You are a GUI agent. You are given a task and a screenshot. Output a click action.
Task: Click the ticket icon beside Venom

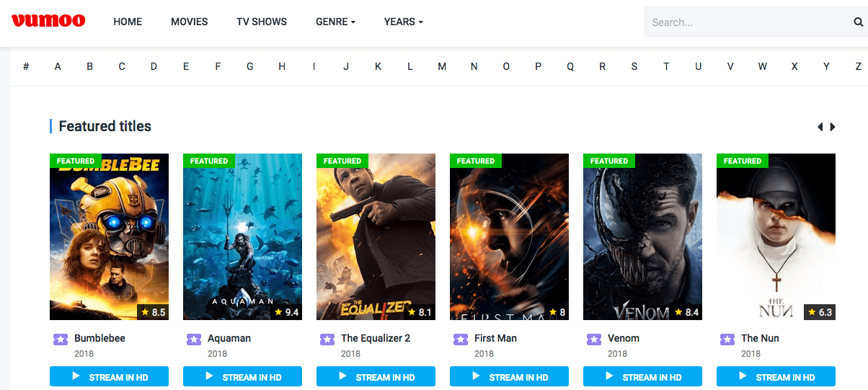pos(594,339)
